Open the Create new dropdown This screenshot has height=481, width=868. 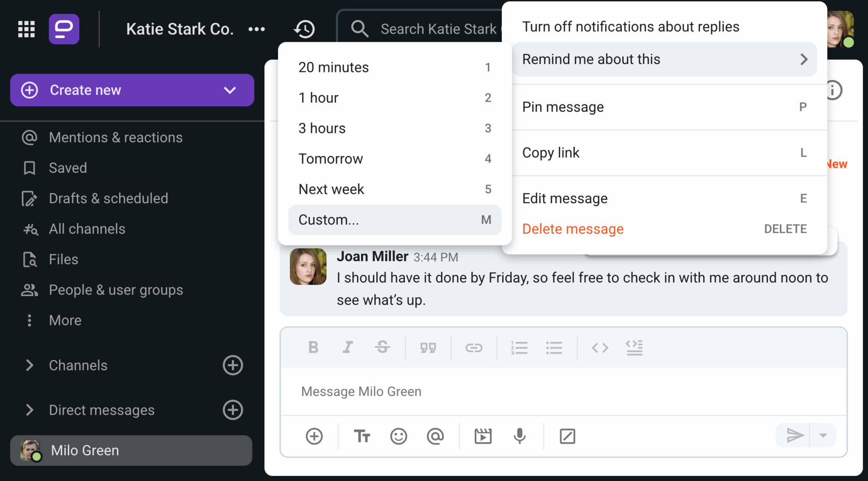[x=230, y=90]
